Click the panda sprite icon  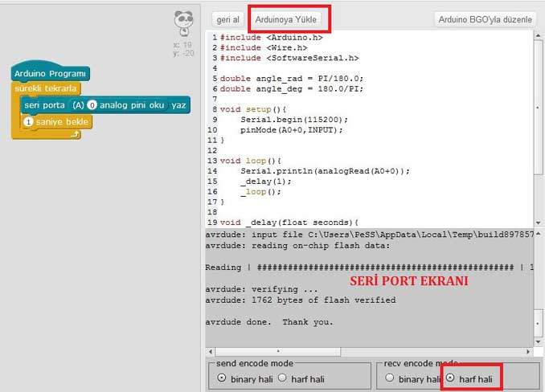pyautogui.click(x=183, y=23)
